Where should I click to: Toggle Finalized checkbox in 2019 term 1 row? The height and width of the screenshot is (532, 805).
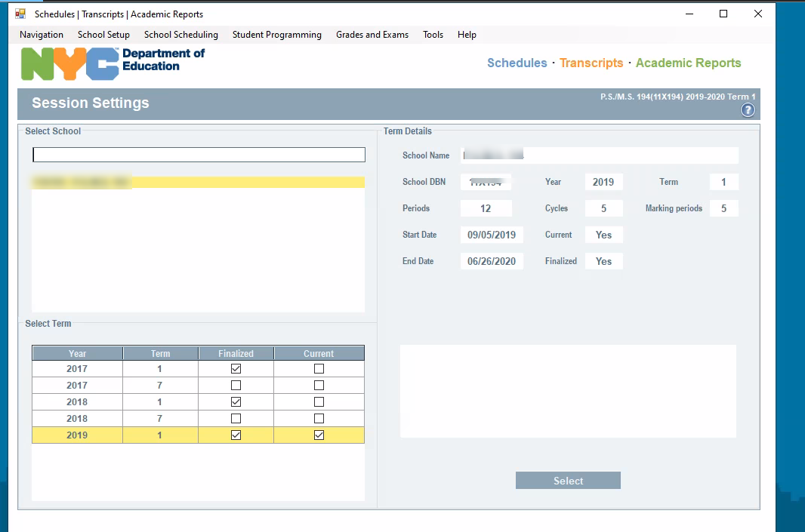click(x=236, y=435)
